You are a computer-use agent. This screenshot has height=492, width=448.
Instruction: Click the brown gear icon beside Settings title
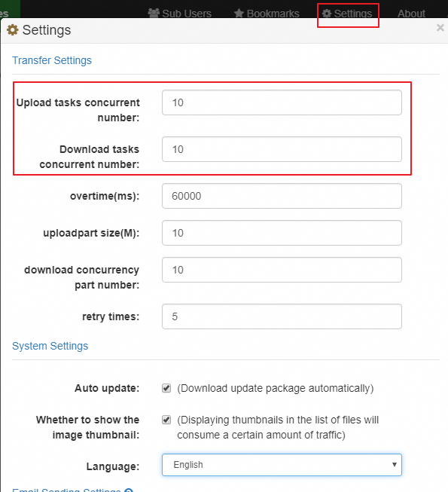(13, 30)
